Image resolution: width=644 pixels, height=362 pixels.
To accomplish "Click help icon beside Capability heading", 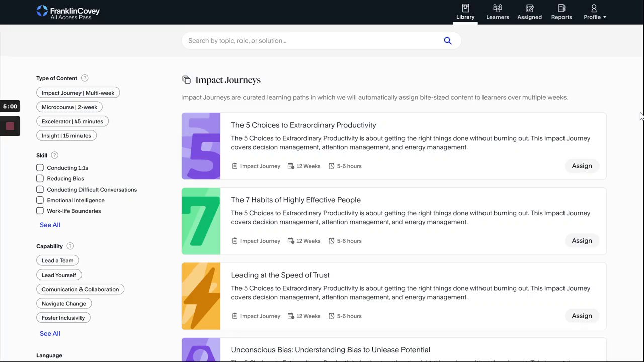I will 70,246.
